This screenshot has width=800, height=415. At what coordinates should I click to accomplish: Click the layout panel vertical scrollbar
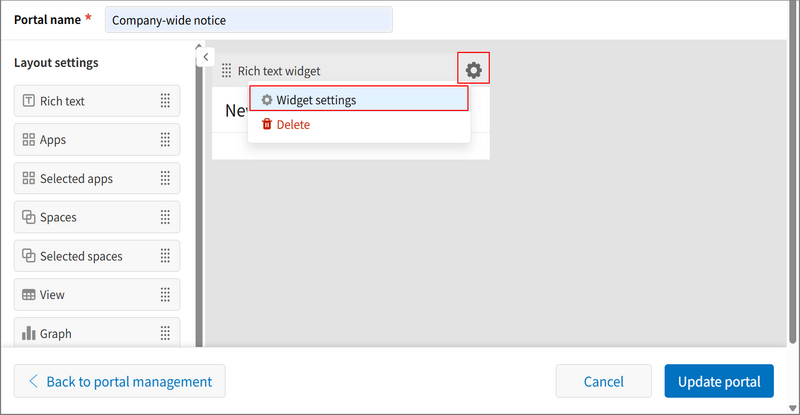pyautogui.click(x=197, y=200)
